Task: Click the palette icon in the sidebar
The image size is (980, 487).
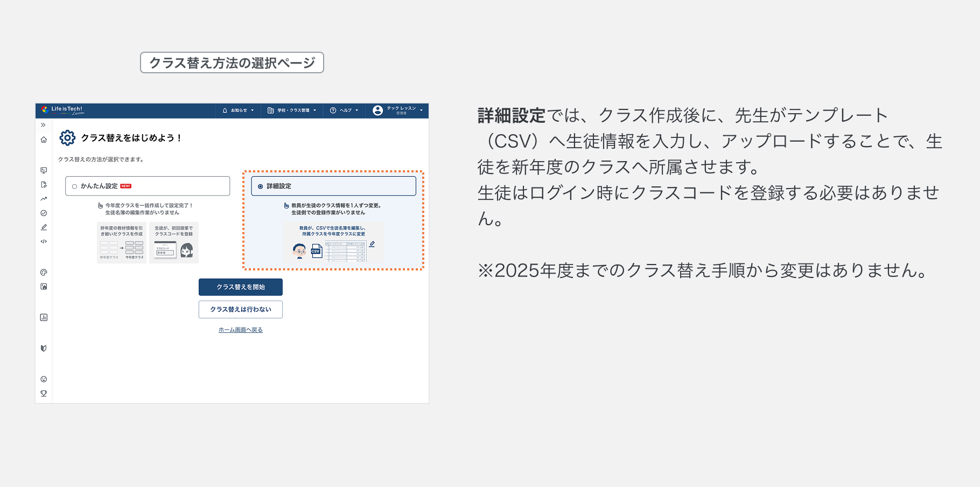Action: (44, 272)
